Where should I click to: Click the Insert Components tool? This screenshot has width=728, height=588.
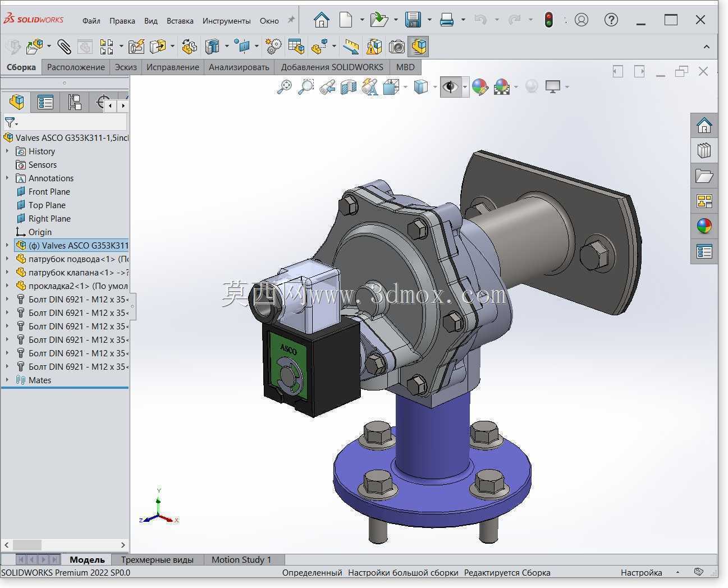[x=35, y=47]
